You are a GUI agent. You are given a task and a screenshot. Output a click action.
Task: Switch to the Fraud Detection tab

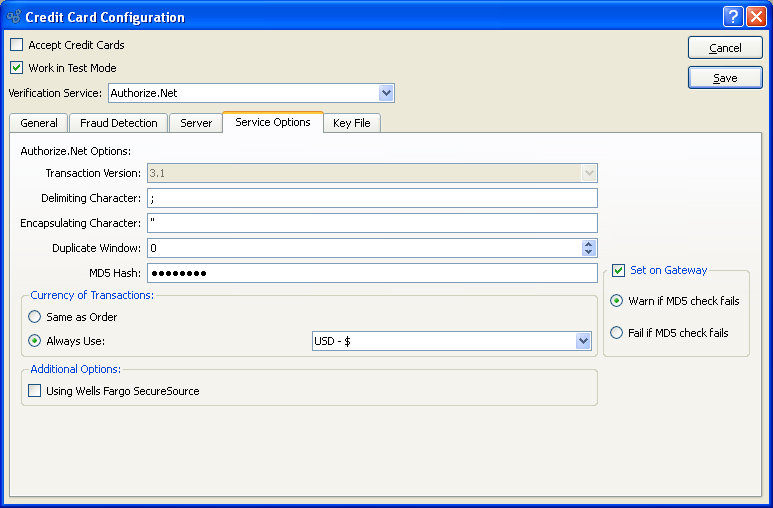(x=119, y=123)
